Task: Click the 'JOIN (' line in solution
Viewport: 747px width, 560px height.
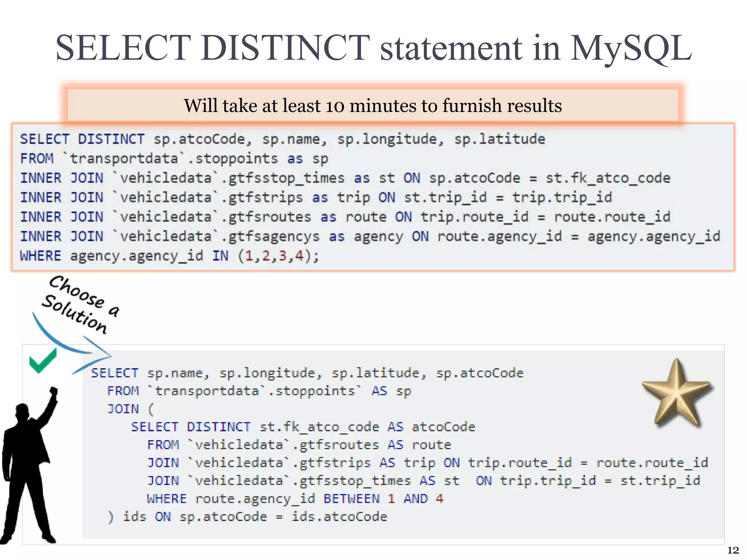Action: (130, 409)
